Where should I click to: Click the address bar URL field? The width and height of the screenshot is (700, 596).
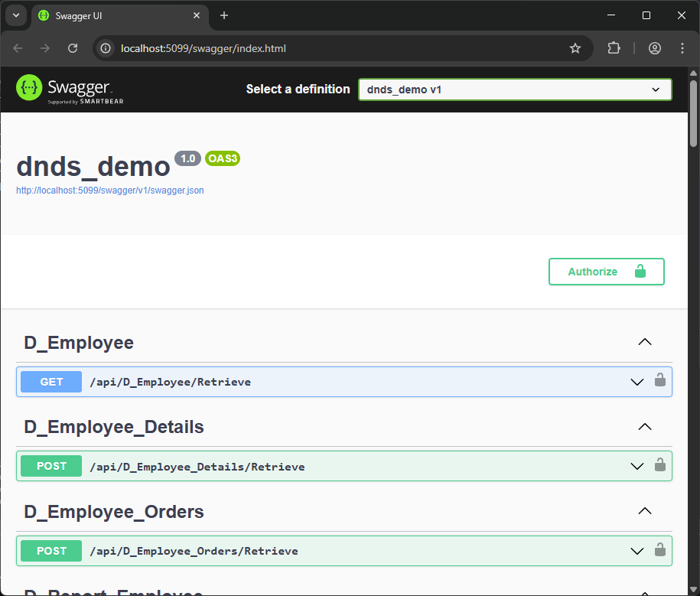tap(337, 48)
